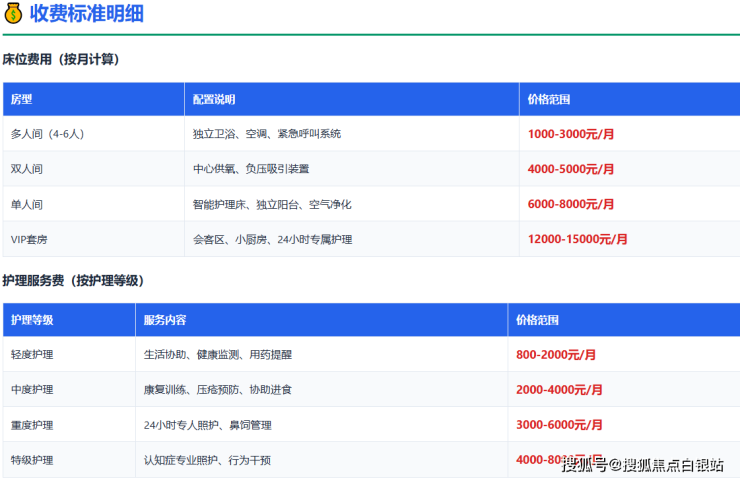Screen dimensions: 740x481
Task: Select the "VIP套房" row cell
Action: click(x=30, y=239)
